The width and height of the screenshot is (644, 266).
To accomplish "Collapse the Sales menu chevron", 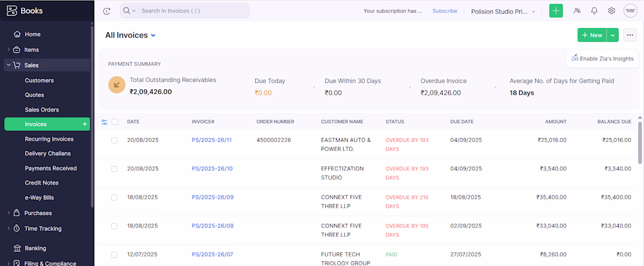I will [x=9, y=65].
